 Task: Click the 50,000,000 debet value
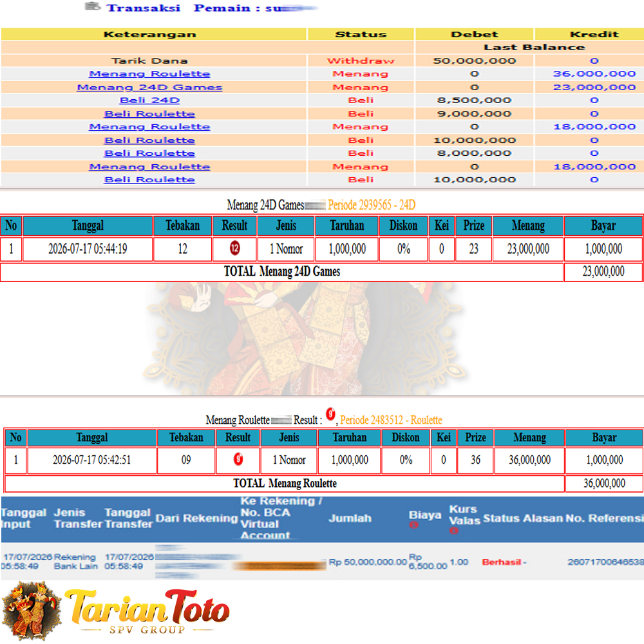475,61
